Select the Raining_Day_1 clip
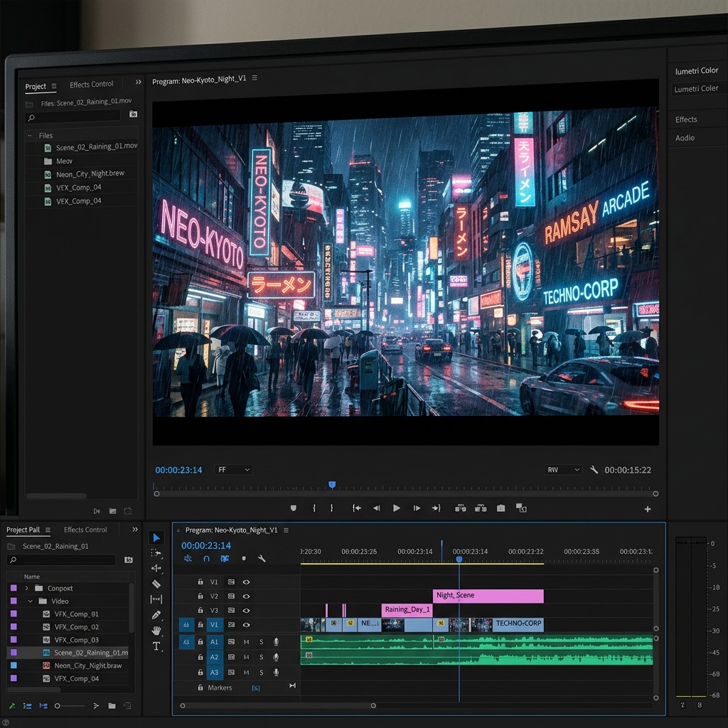The image size is (728, 728). 407,610
